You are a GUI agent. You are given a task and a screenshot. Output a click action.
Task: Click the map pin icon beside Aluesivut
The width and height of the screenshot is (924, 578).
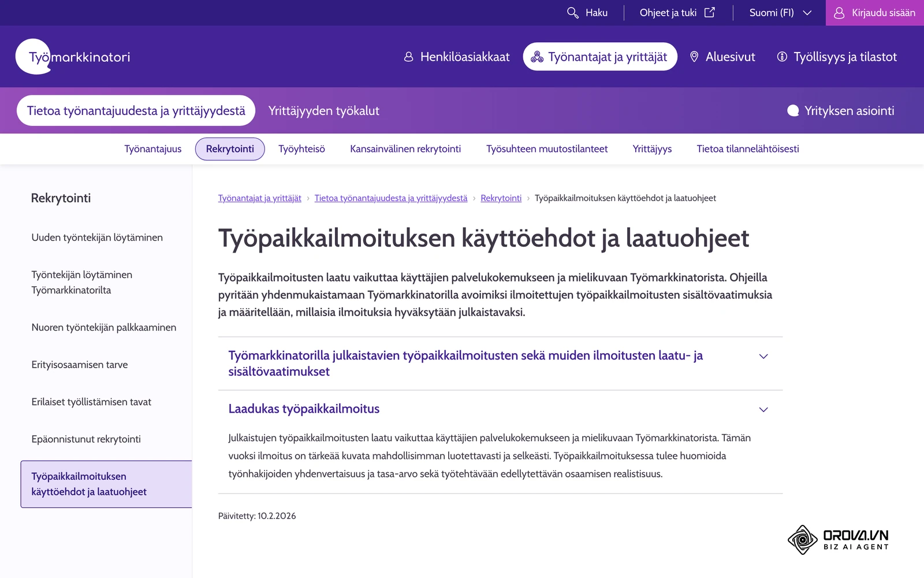pyautogui.click(x=694, y=57)
